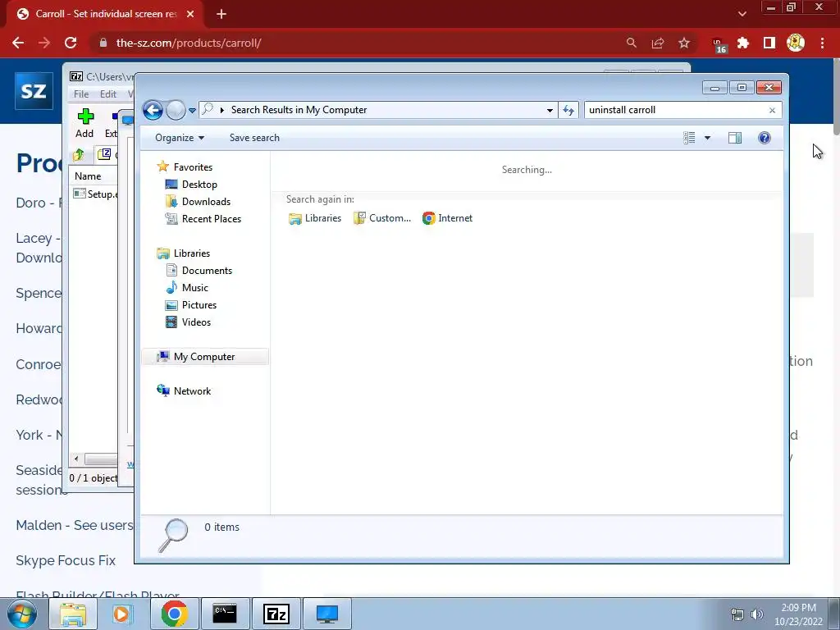Toggle the preview pane icon

point(735,138)
